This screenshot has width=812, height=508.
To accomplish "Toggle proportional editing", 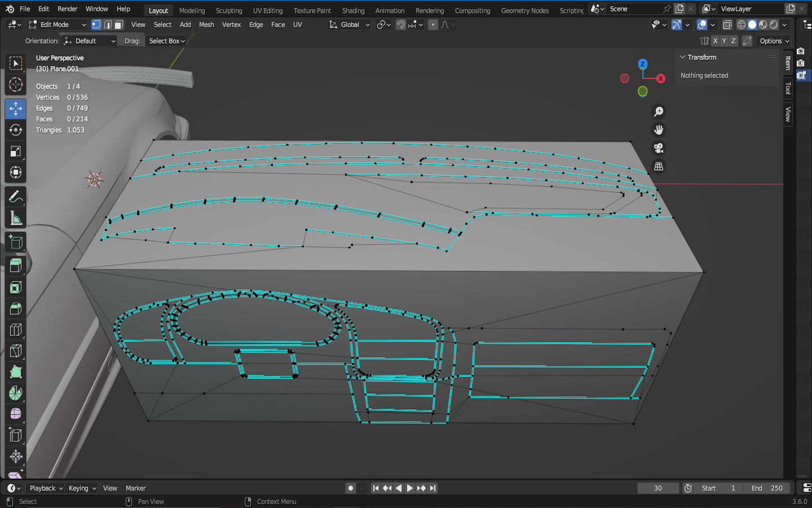I will click(x=433, y=25).
